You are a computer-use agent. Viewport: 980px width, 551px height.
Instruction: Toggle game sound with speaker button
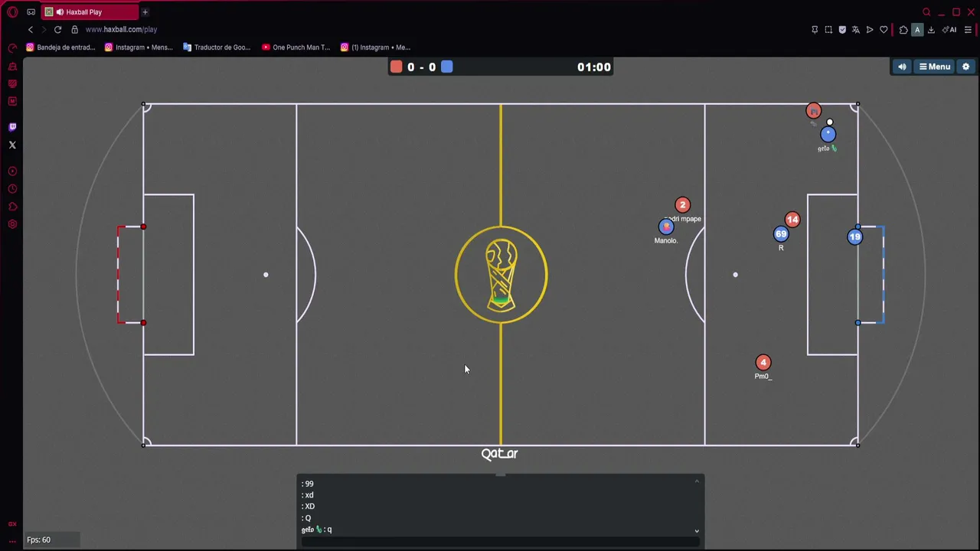902,67
